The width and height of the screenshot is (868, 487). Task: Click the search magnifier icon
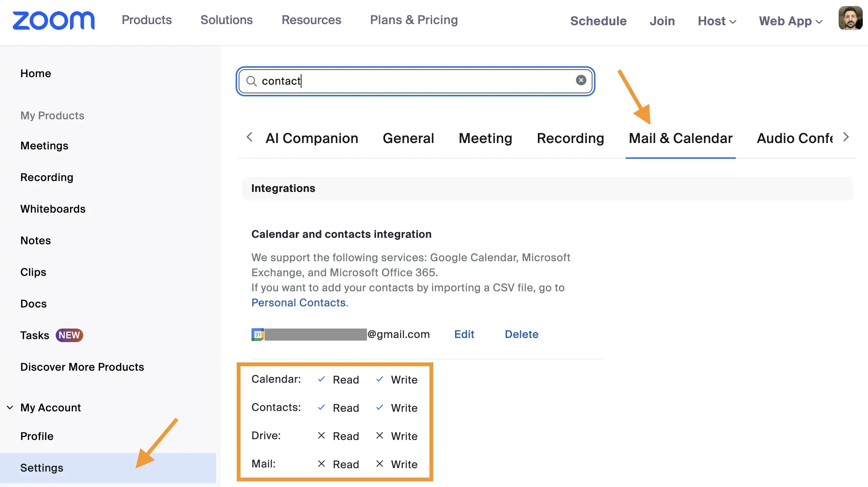coord(251,81)
